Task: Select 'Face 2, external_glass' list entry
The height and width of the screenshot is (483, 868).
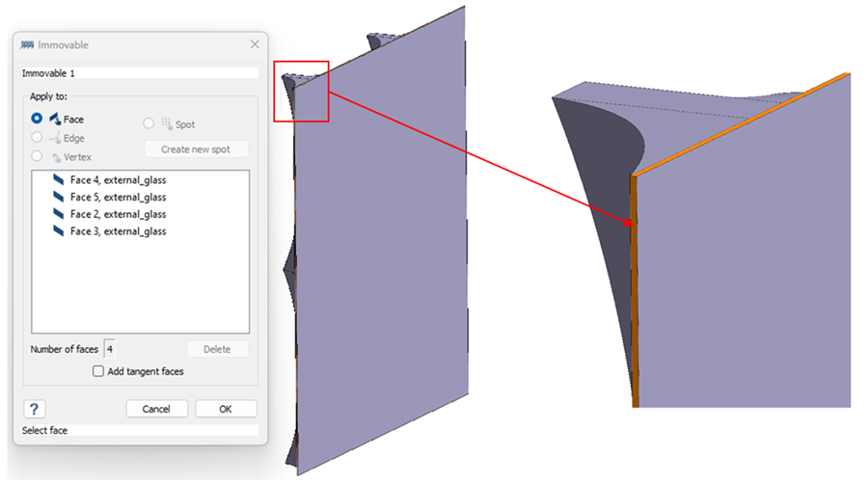Action: [118, 214]
